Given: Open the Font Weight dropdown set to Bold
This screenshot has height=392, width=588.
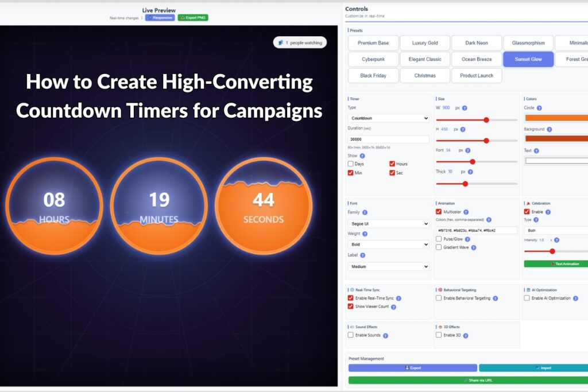Looking at the screenshot, I should point(388,244).
